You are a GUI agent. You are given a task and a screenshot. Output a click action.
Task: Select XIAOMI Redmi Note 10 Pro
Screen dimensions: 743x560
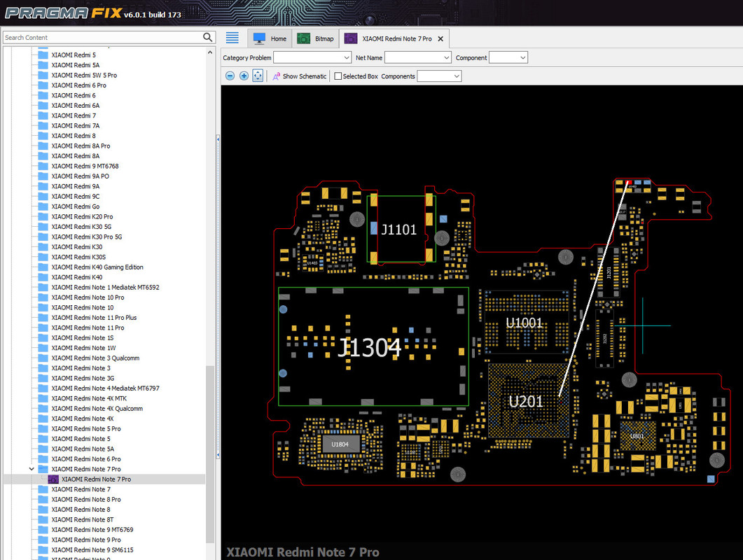[x=88, y=297]
